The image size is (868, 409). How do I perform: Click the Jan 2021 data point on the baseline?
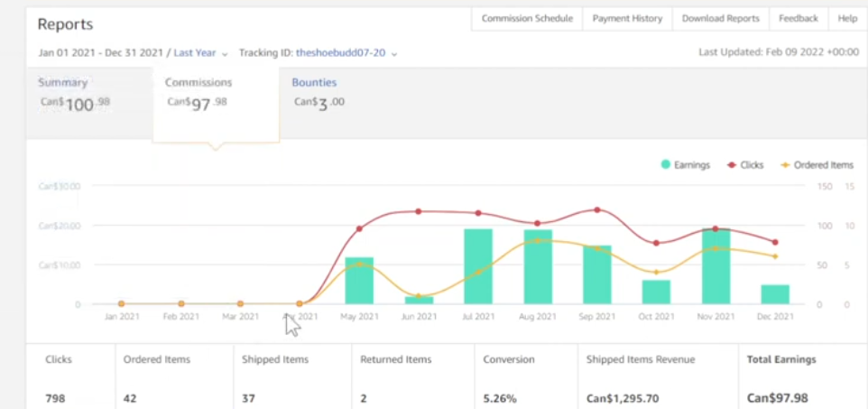point(121,303)
